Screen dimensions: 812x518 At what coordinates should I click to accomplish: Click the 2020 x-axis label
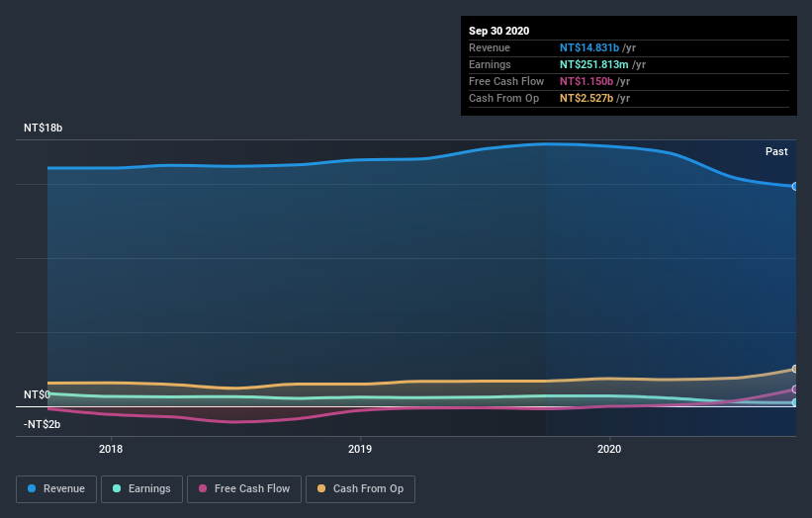(609, 449)
